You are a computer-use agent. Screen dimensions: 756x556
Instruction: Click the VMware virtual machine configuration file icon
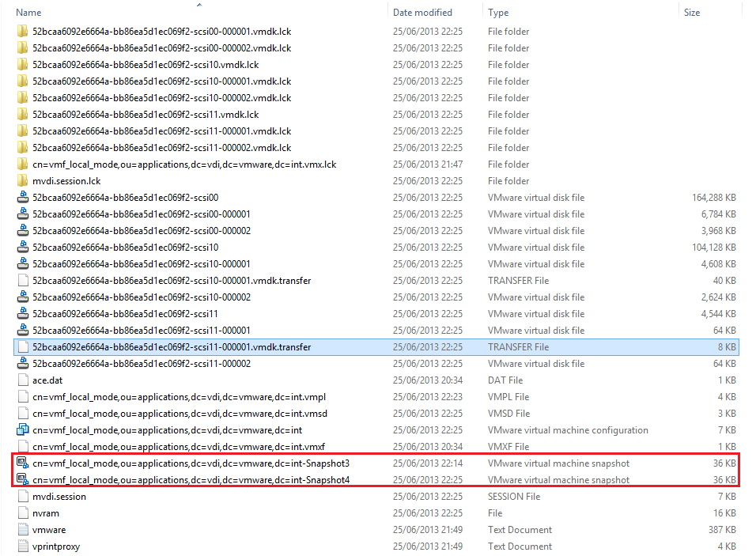click(x=23, y=430)
